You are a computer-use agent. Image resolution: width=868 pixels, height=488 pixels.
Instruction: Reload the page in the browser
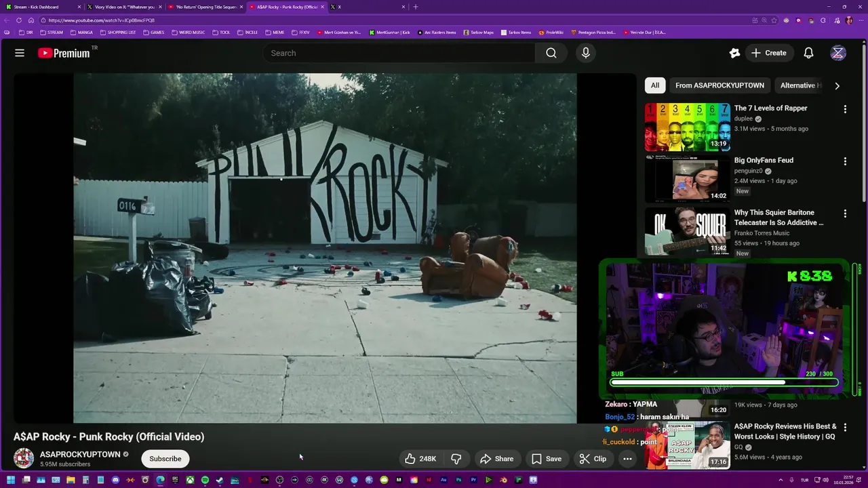point(19,20)
